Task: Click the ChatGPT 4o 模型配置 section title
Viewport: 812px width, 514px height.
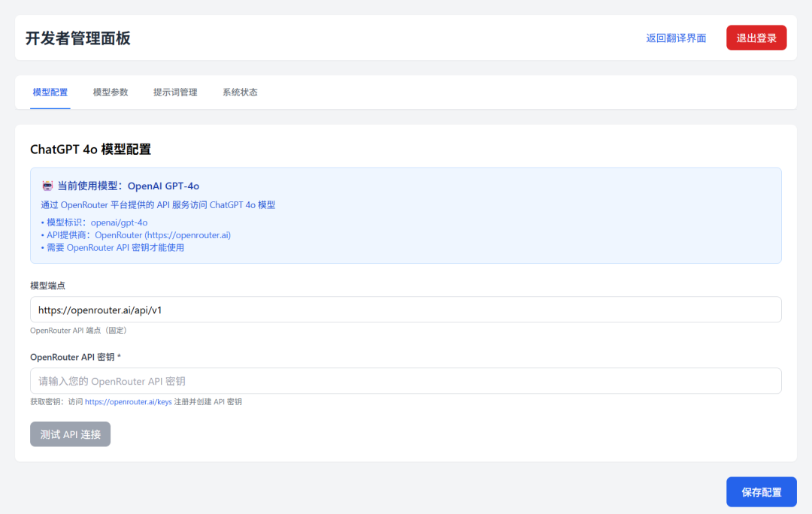Action: 92,149
